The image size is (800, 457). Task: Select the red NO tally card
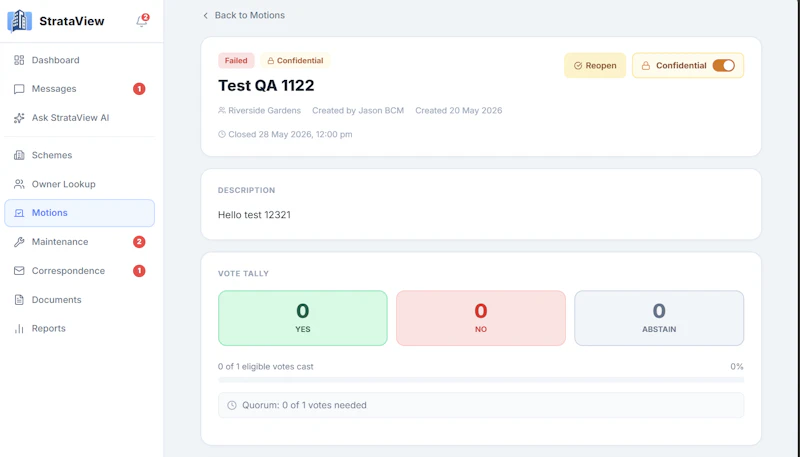(481, 318)
